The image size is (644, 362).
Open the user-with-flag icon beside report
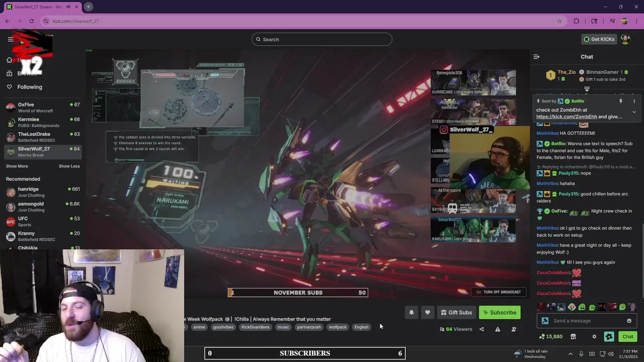[514, 329]
